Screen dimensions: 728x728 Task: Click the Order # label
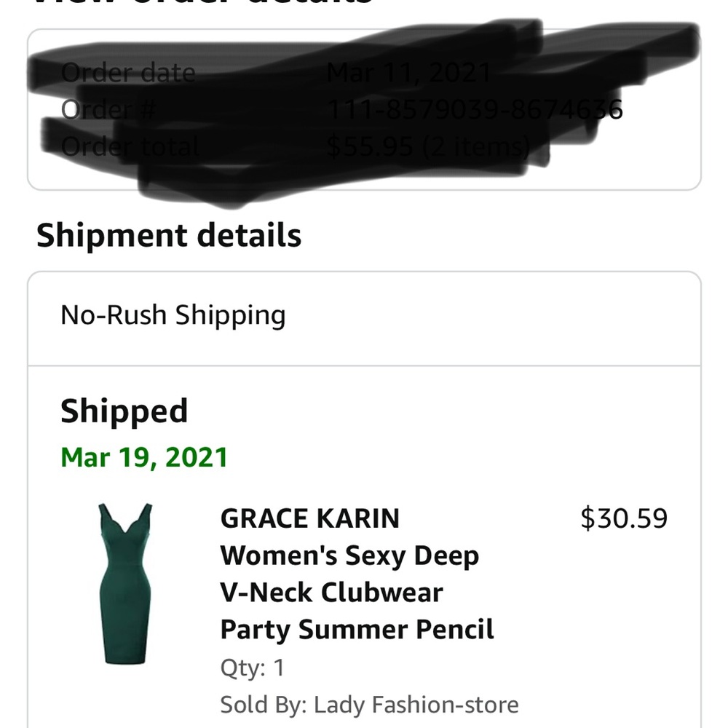tap(104, 110)
